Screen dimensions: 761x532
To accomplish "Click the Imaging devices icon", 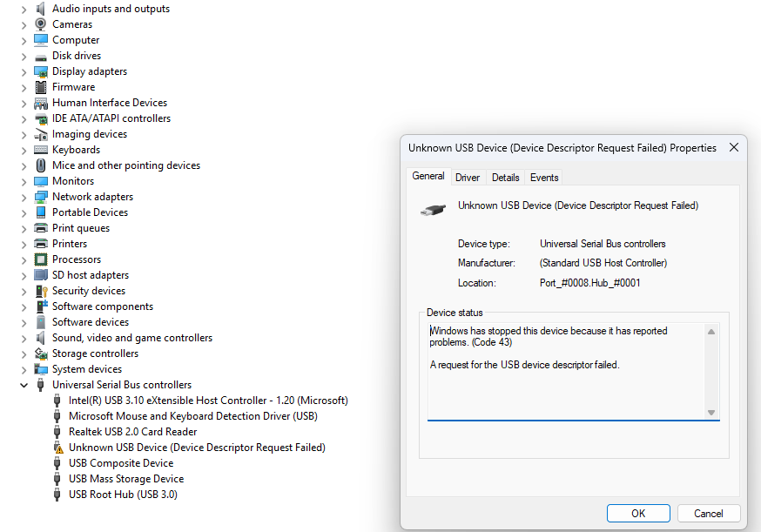I will tap(41, 134).
